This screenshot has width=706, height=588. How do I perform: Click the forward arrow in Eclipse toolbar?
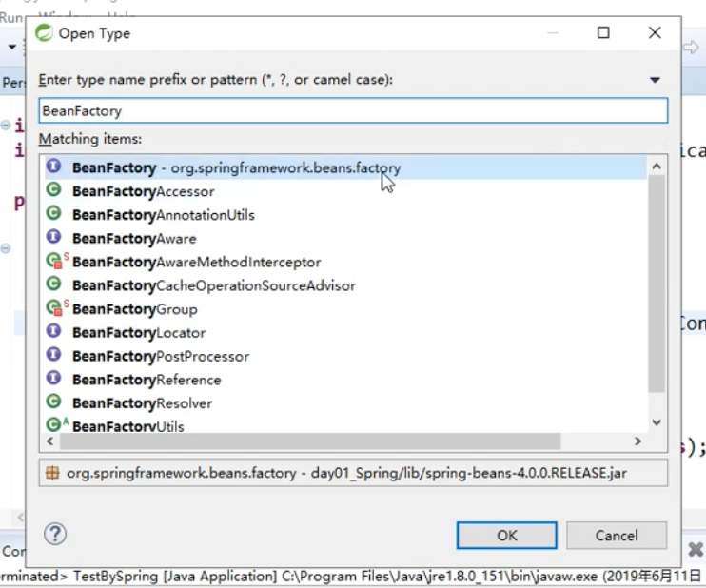click(x=691, y=47)
